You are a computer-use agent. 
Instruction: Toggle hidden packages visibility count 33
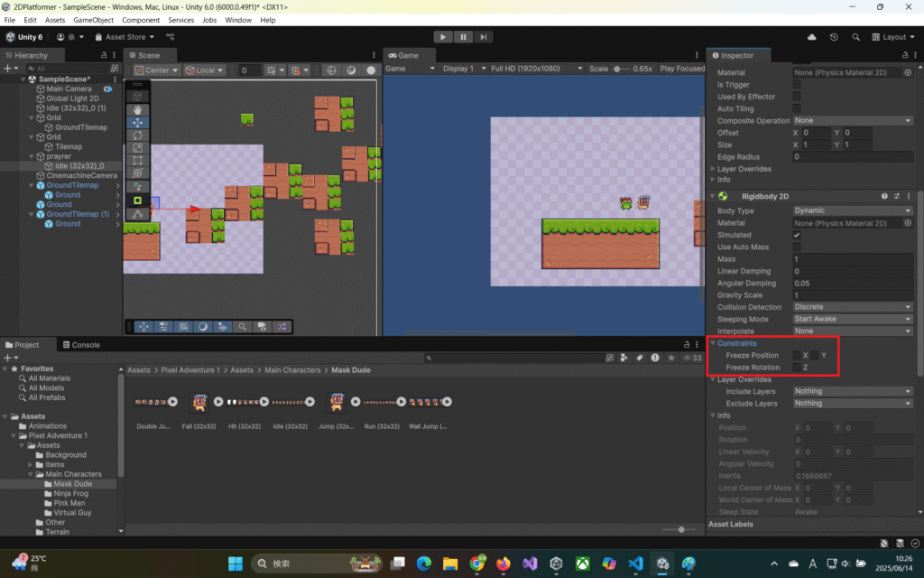[x=692, y=358]
